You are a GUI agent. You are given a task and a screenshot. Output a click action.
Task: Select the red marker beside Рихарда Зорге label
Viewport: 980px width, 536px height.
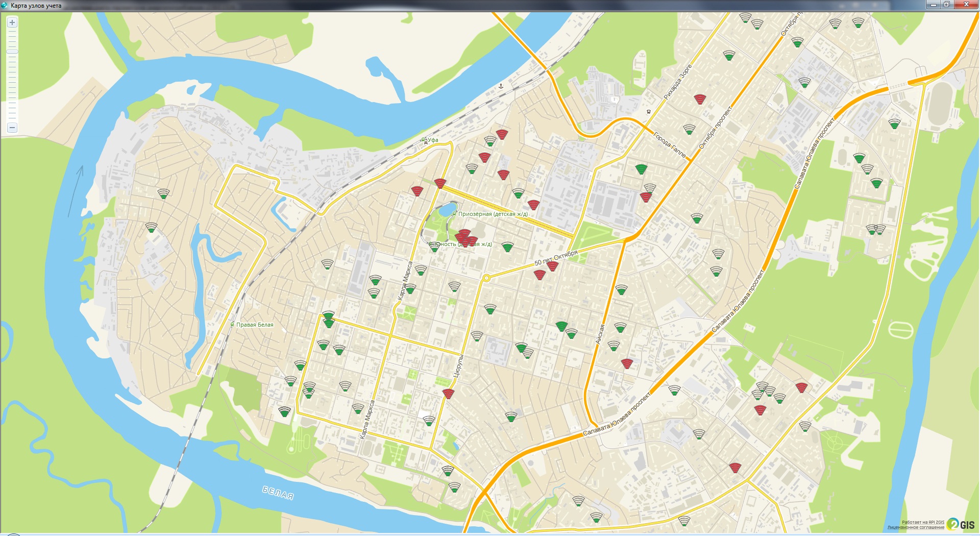click(x=700, y=100)
